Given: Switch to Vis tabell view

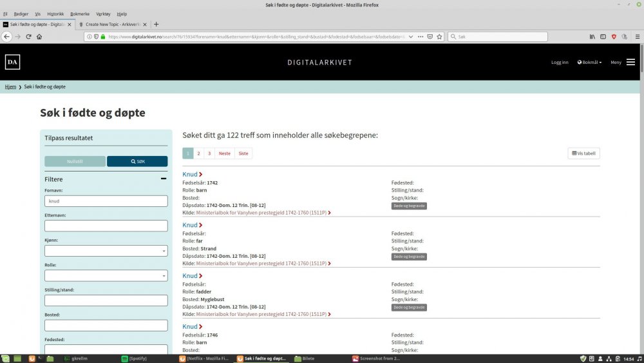Looking at the screenshot, I should (x=583, y=153).
